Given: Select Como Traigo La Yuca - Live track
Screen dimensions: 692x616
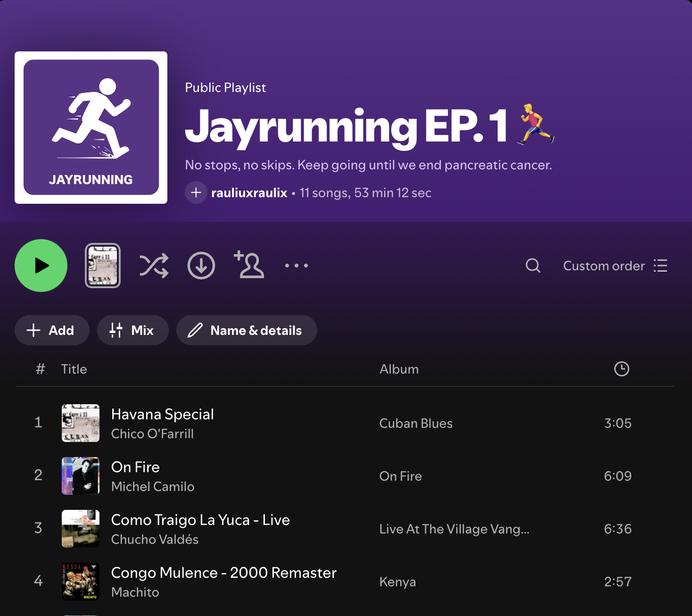Looking at the screenshot, I should (x=200, y=520).
